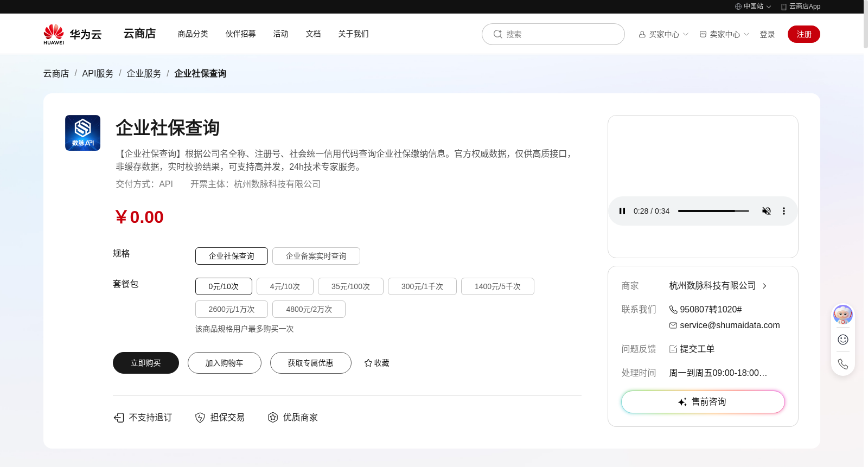The width and height of the screenshot is (868, 467).
Task: Go to API服务 breadcrumb
Action: pos(98,73)
